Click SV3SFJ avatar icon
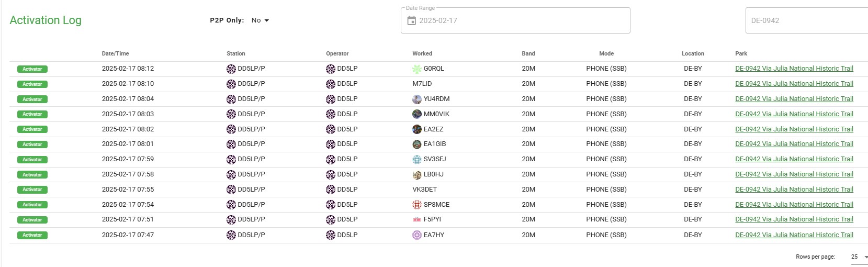This screenshot has height=267, width=868. [417, 159]
